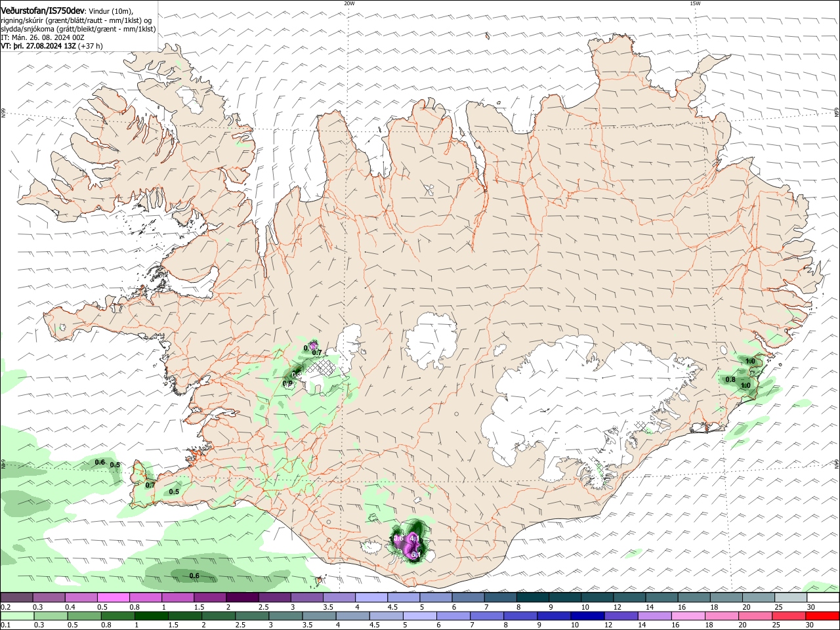Select violet 12 swatch in lower legend

tap(621, 616)
